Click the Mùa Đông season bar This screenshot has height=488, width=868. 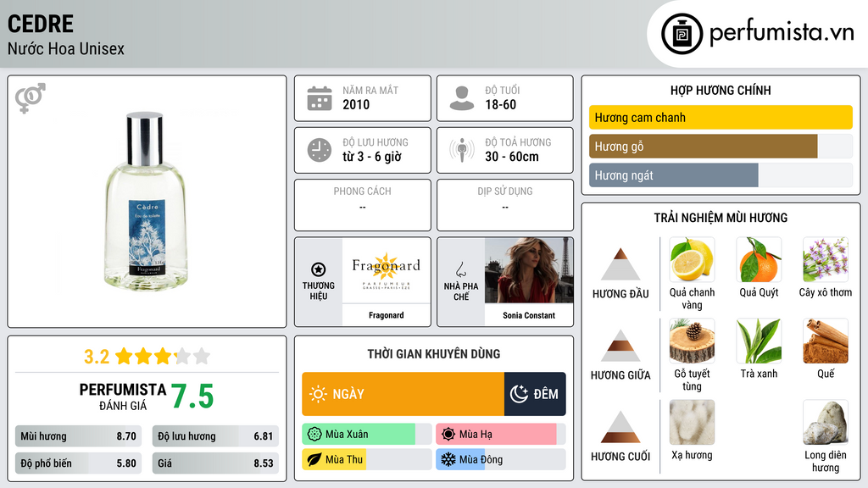(x=500, y=460)
